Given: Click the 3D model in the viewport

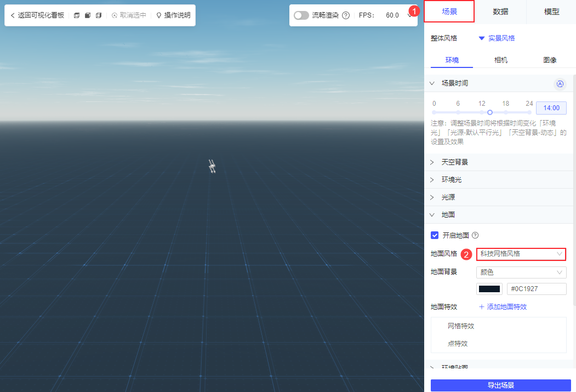Looking at the screenshot, I should [212, 167].
